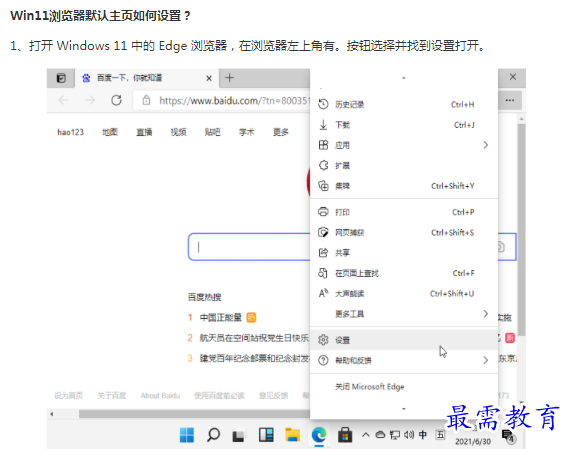Open hot search item 中国正能量
This screenshot has height=449, width=568.
tap(221, 317)
